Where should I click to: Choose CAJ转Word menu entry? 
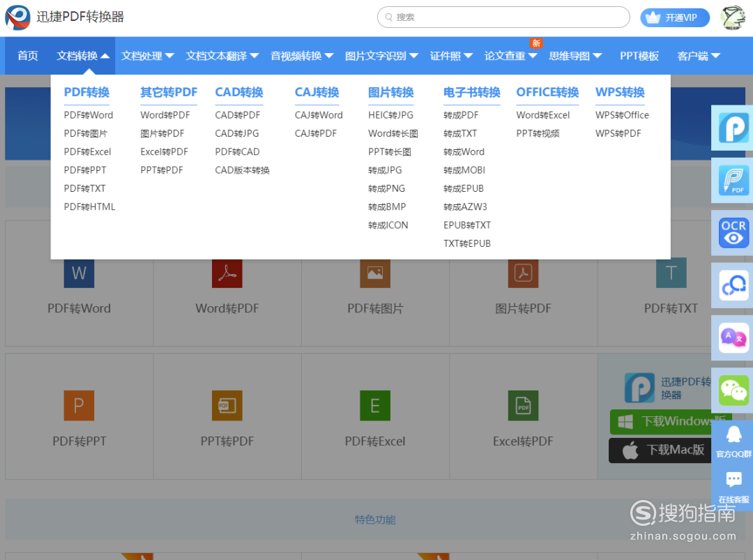pos(319,115)
